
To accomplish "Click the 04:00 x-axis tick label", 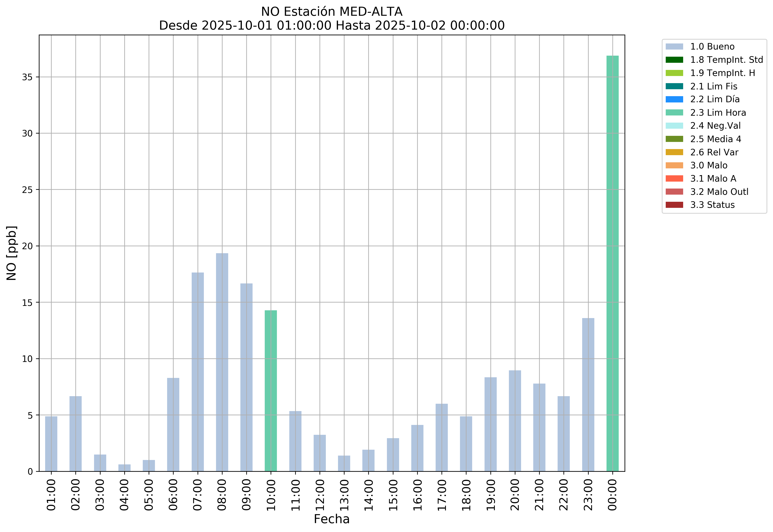I will point(124,495).
